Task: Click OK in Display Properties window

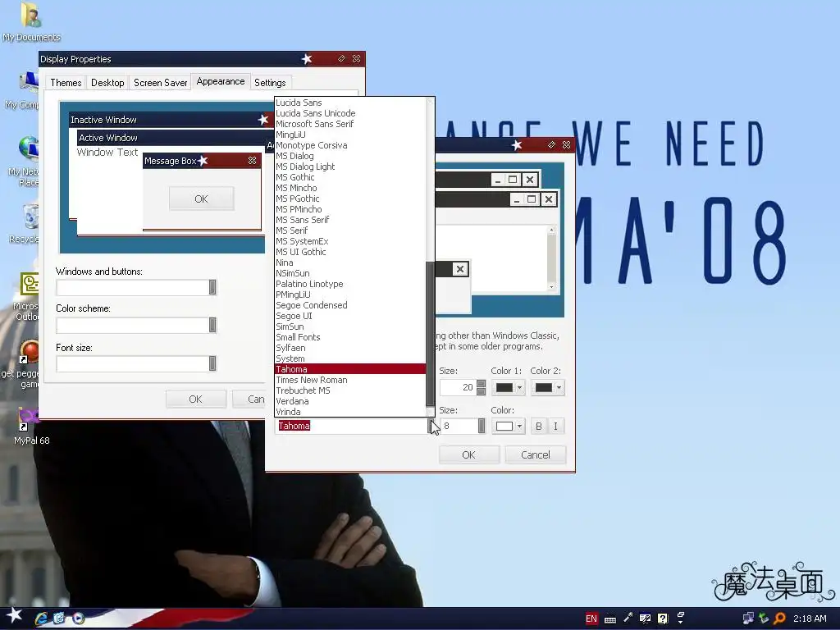Action: pyautogui.click(x=195, y=399)
